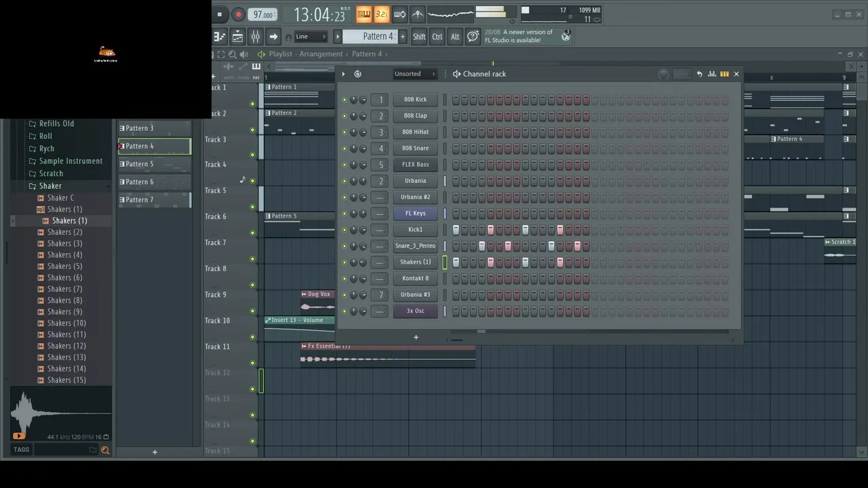
Task: Click the 97.000 tempo field
Action: point(262,14)
